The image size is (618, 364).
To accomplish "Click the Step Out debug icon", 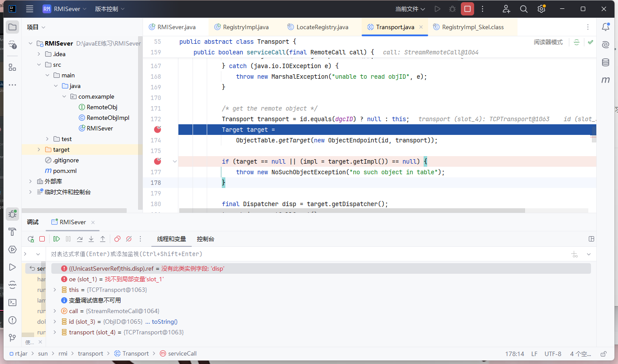I will (x=103, y=239).
